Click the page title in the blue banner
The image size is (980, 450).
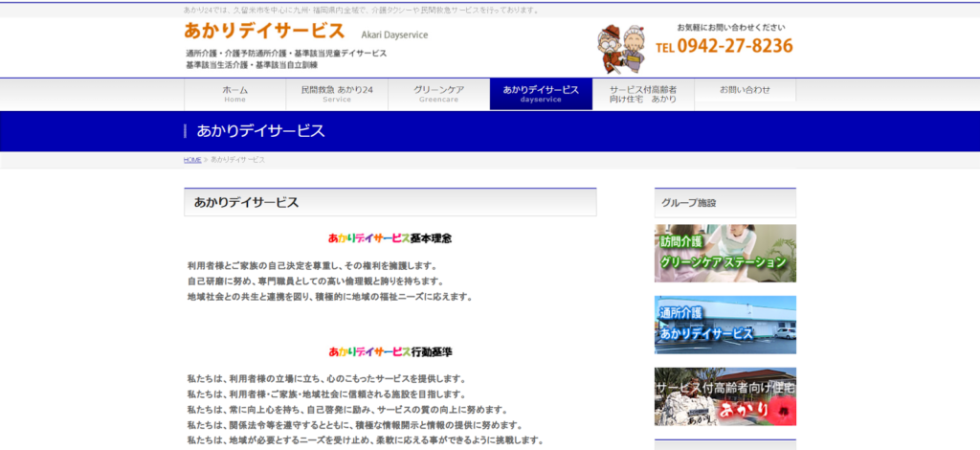260,131
